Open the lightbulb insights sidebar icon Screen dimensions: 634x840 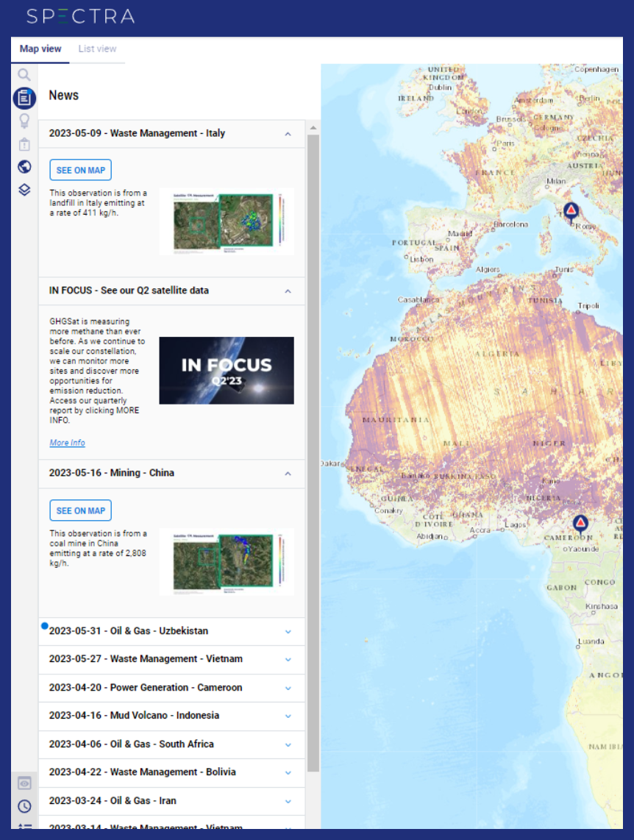(24, 121)
